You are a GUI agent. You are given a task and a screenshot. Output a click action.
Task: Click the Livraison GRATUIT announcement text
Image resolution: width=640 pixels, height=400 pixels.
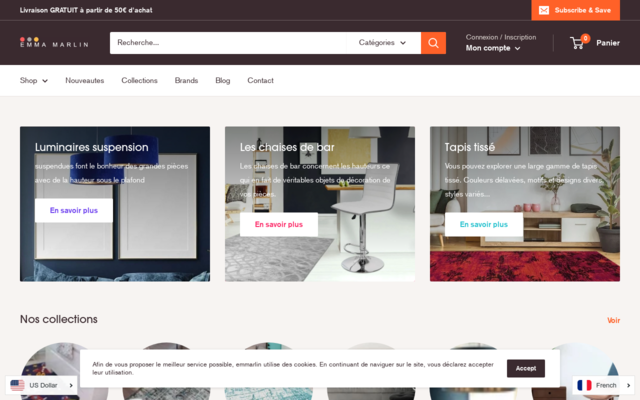[x=86, y=10]
